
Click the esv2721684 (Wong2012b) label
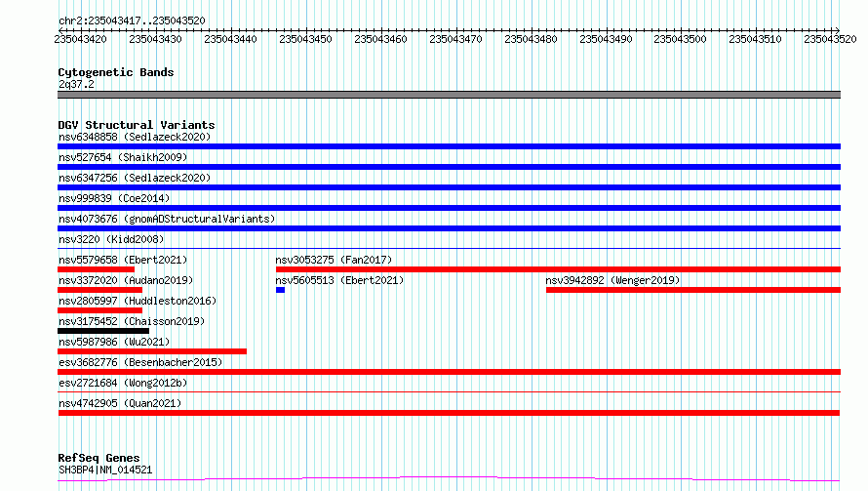(x=123, y=383)
